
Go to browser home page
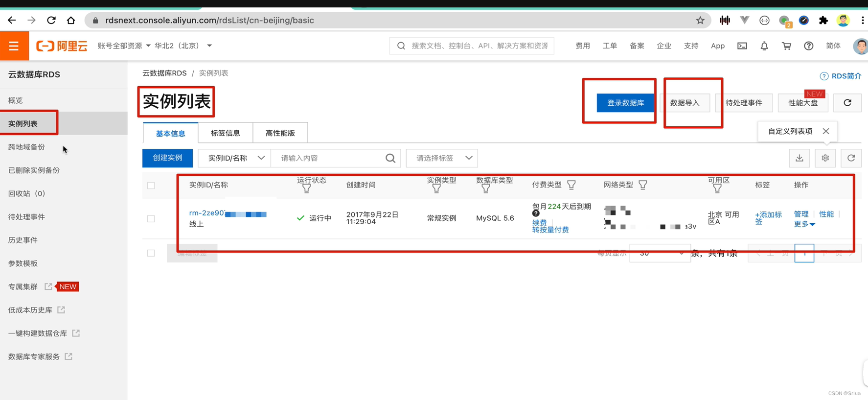(x=71, y=20)
